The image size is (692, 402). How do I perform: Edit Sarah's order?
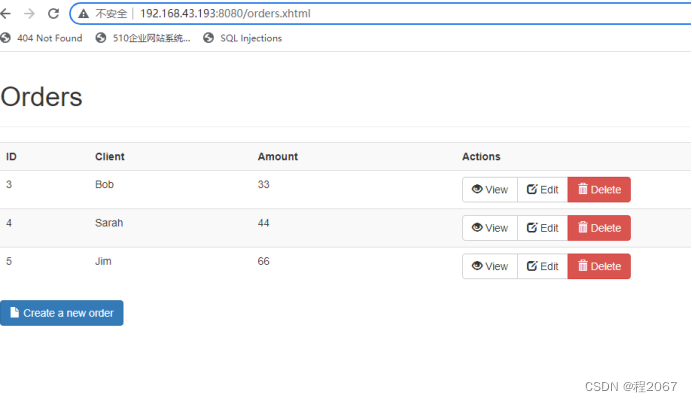tap(542, 228)
